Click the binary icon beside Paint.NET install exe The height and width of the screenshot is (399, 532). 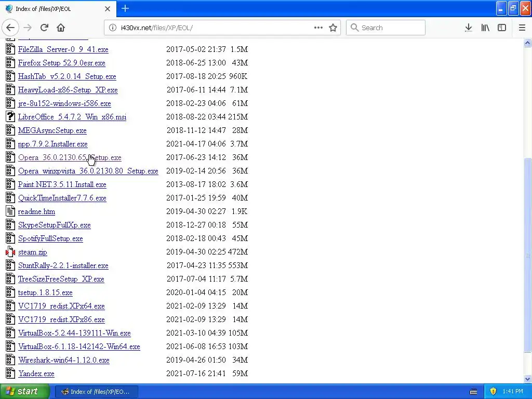coord(10,184)
